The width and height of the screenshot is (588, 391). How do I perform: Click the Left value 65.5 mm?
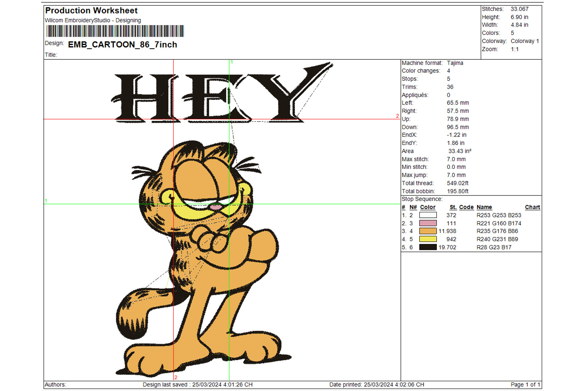click(458, 103)
